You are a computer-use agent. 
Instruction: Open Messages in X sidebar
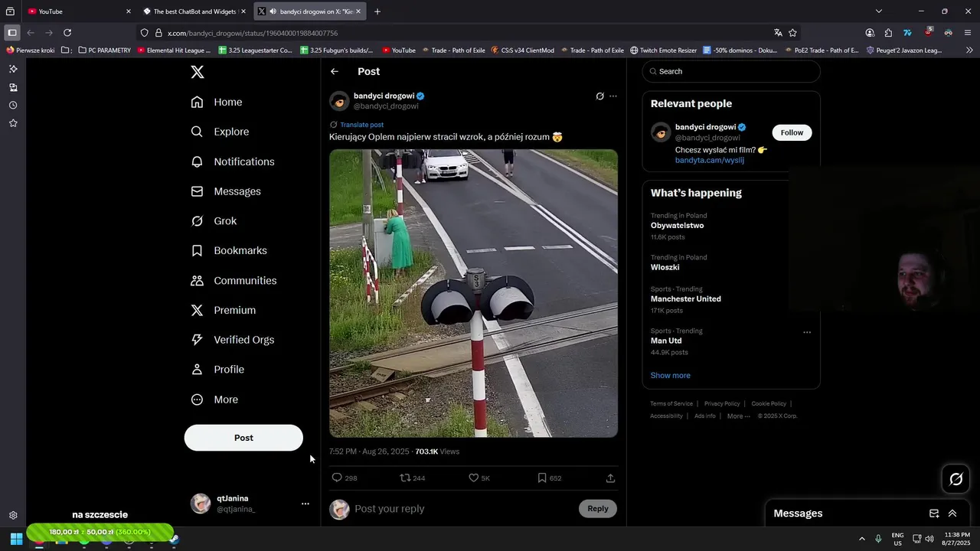click(x=226, y=191)
